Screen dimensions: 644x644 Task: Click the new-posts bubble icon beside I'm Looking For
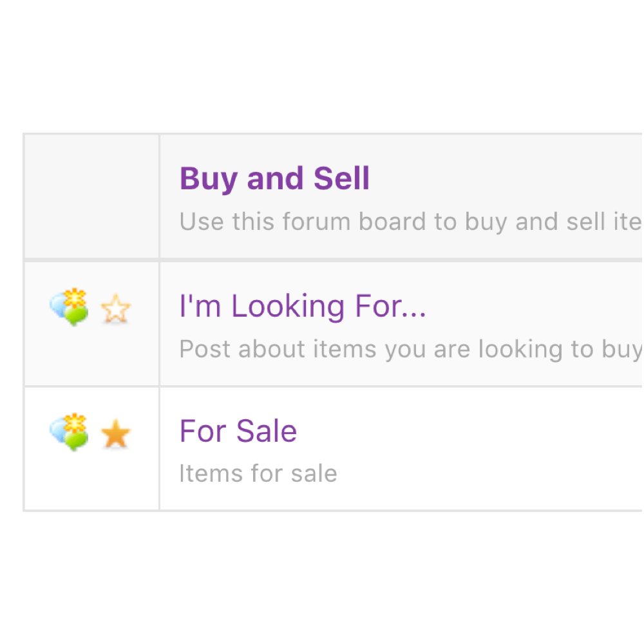(69, 307)
